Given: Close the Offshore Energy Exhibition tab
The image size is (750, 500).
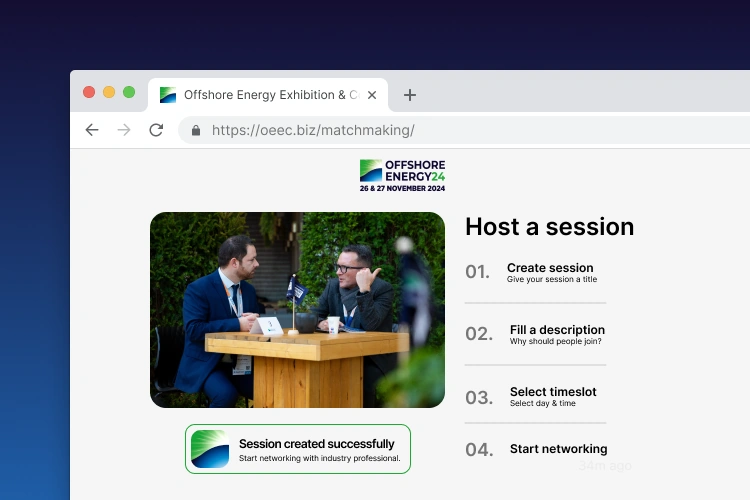Looking at the screenshot, I should 372,95.
